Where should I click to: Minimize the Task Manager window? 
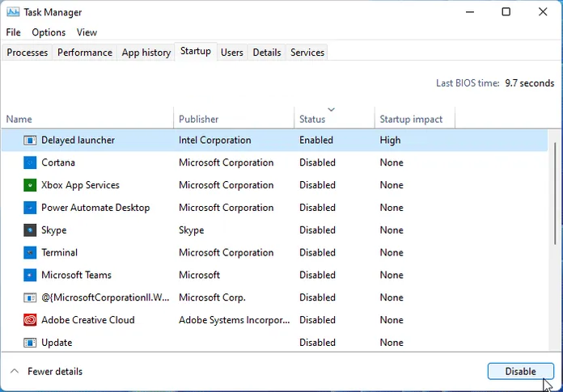(470, 12)
